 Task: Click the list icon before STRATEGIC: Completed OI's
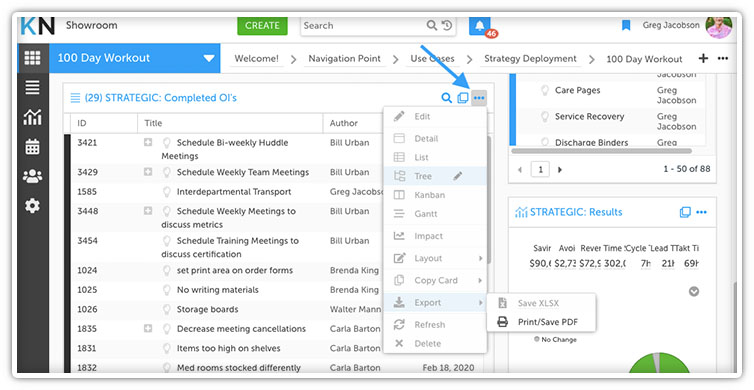pos(75,98)
